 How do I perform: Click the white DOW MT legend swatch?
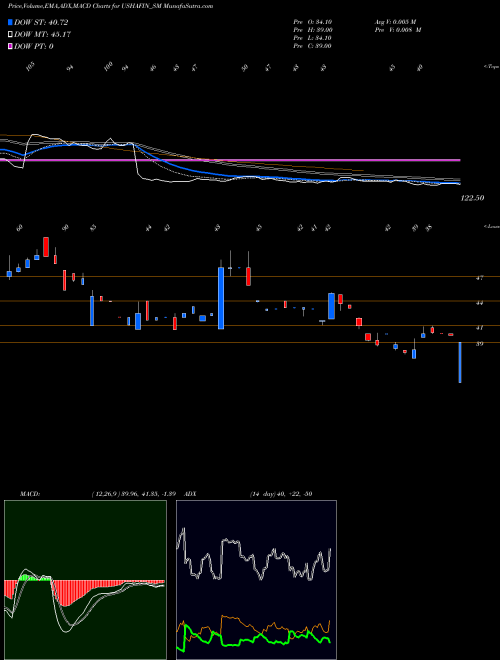click(x=10, y=35)
